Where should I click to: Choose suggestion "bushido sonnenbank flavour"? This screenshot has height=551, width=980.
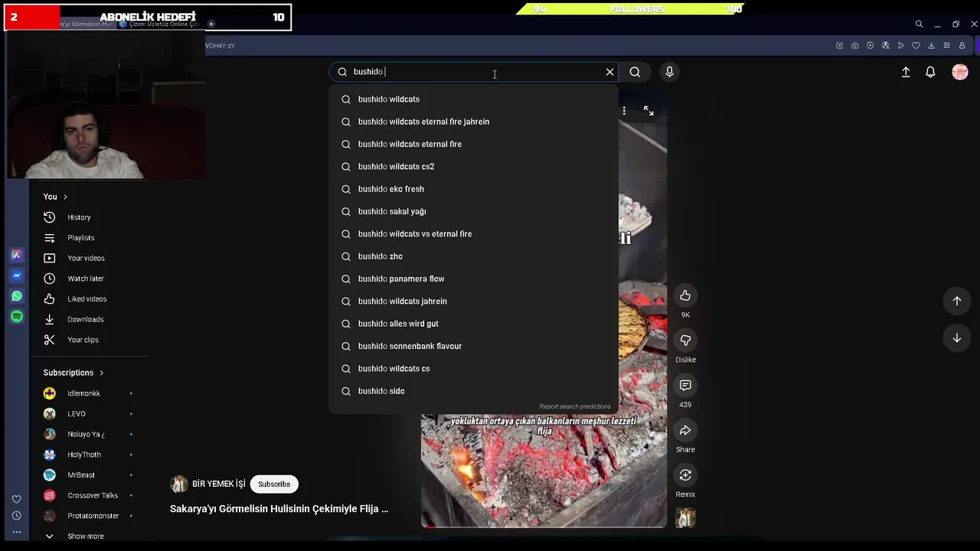point(473,346)
